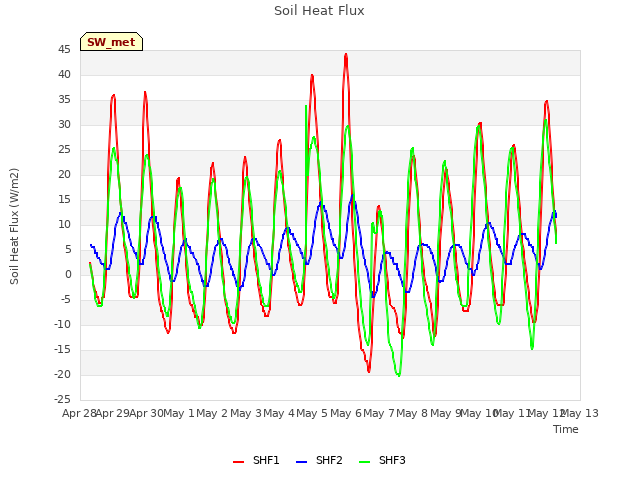Click the Time axis label

tap(566, 429)
